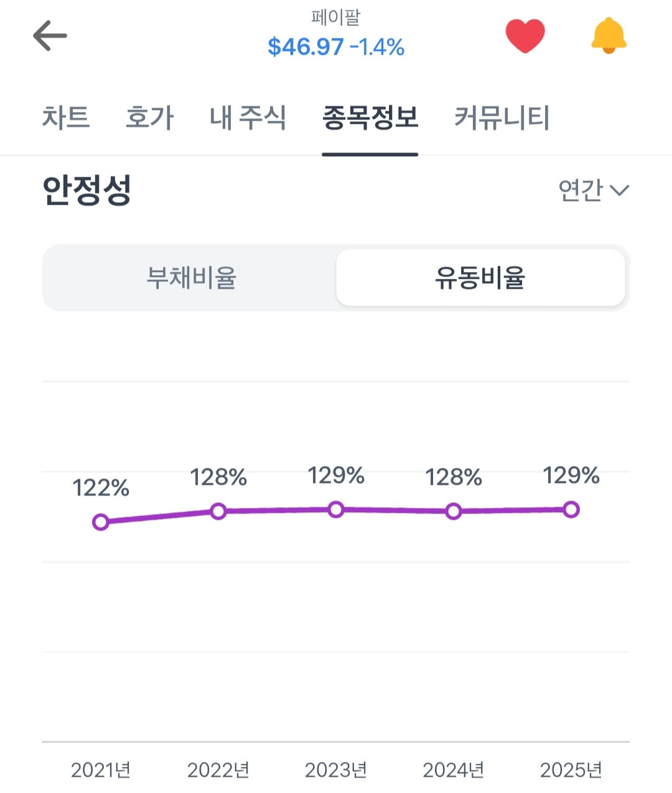Select the 종목정보 tab

(370, 118)
